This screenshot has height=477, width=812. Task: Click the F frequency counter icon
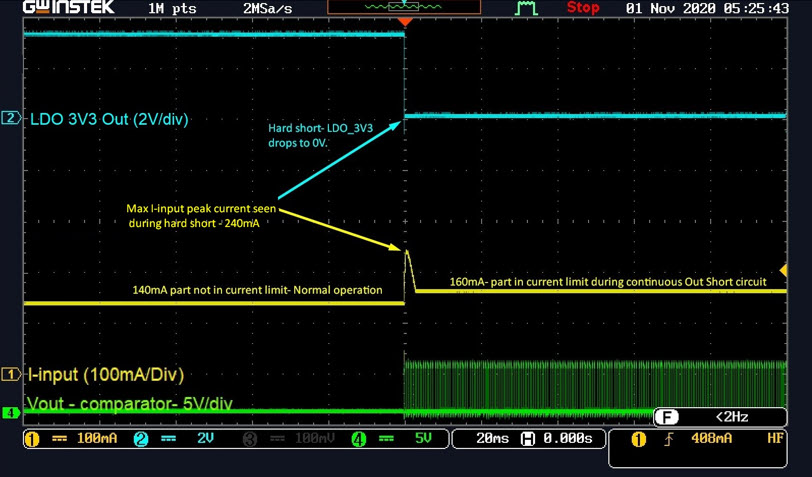click(666, 417)
